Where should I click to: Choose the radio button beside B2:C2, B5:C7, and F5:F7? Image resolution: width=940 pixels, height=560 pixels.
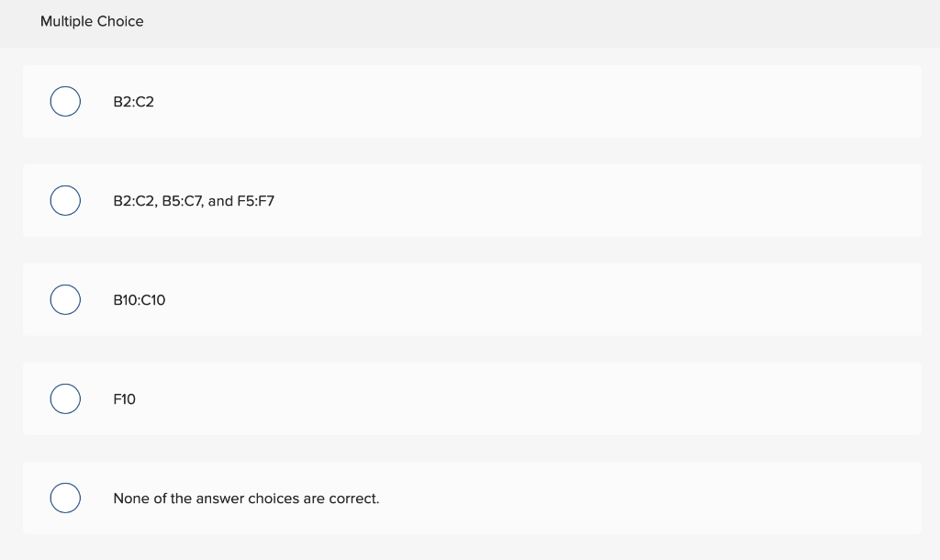65,200
